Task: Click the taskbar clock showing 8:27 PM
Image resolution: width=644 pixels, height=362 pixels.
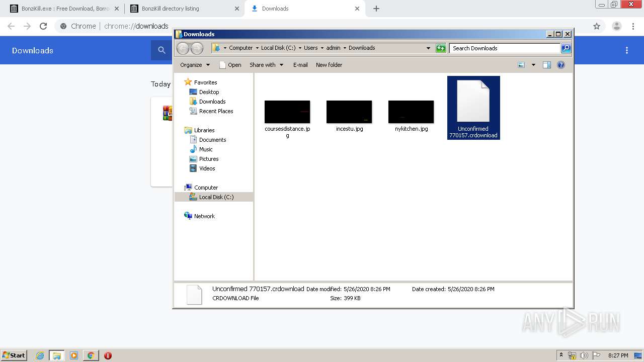Action: (x=618, y=355)
